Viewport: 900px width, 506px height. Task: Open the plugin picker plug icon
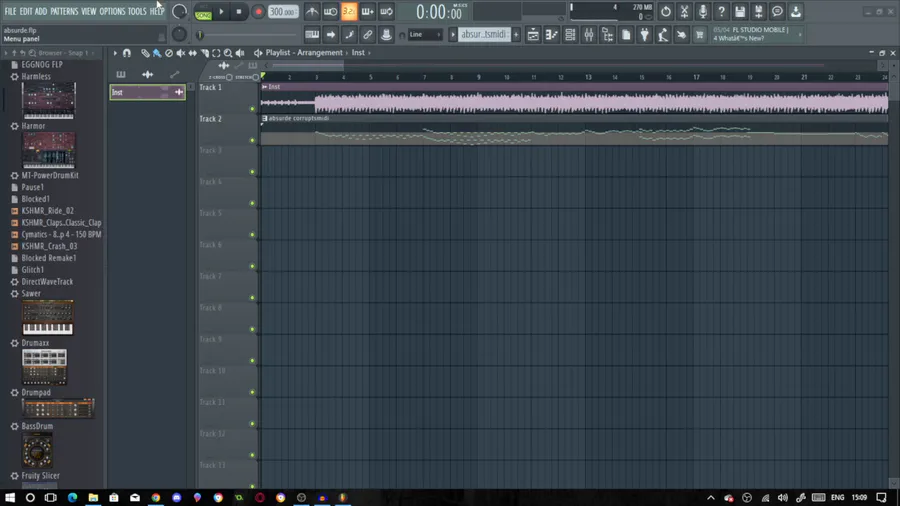pyautogui.click(x=645, y=34)
